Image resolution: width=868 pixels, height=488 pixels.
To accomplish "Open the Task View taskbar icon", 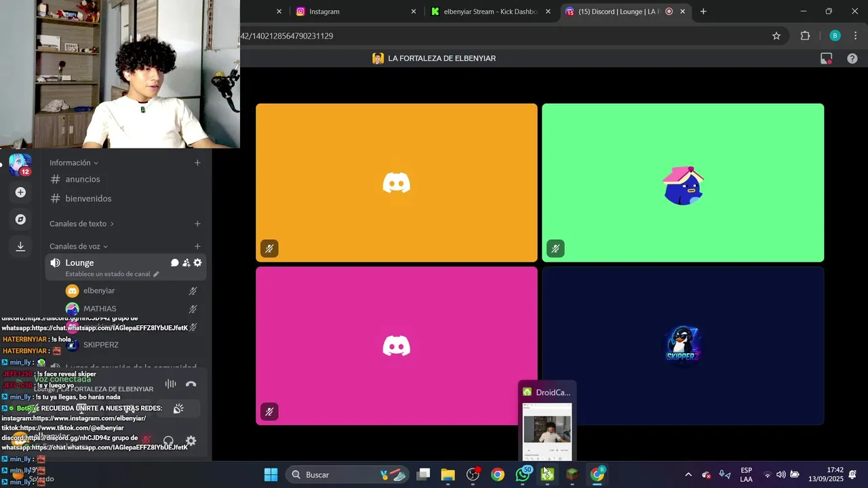I will [423, 474].
